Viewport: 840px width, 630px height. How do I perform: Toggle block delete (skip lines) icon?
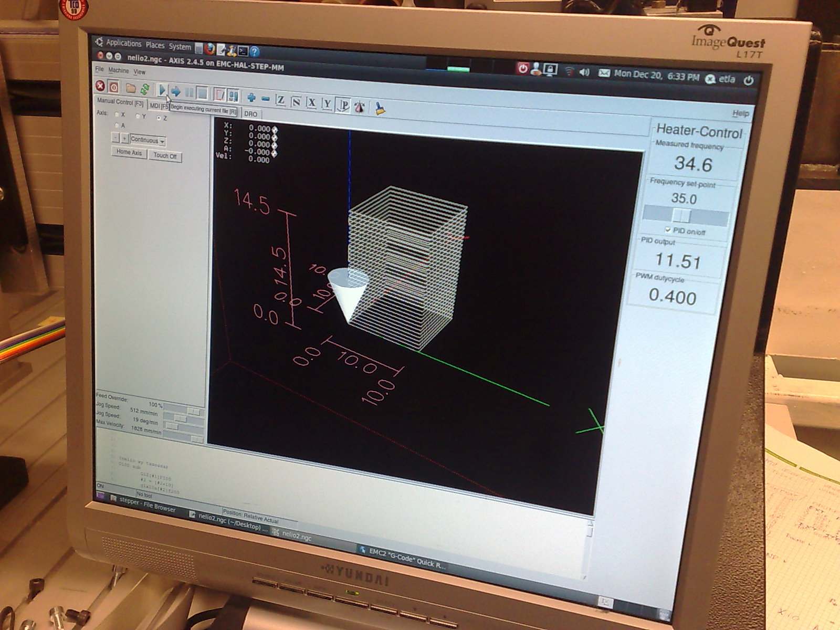click(x=220, y=95)
